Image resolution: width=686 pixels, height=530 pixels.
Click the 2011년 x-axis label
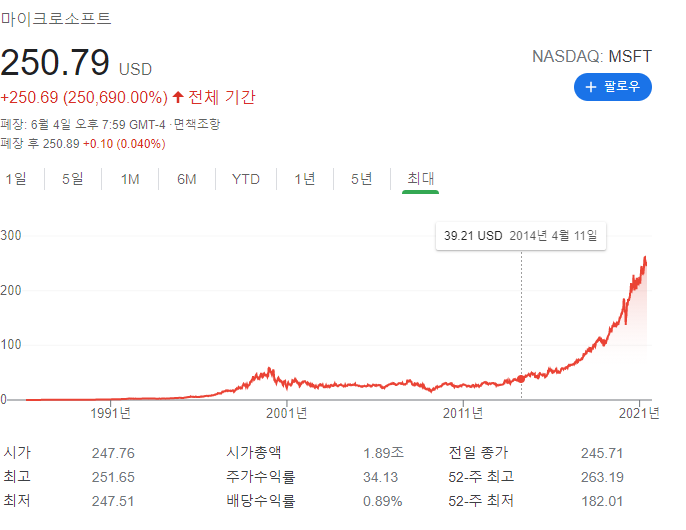463,413
